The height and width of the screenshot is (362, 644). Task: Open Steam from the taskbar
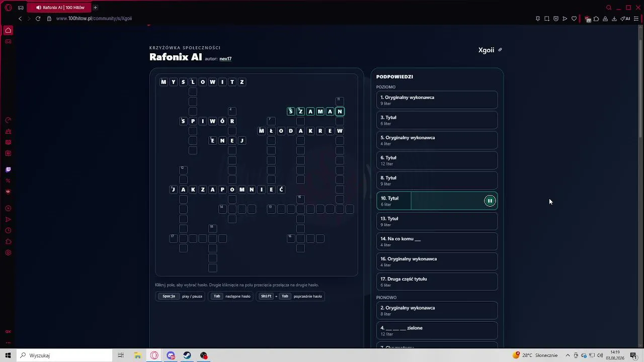(x=187, y=355)
